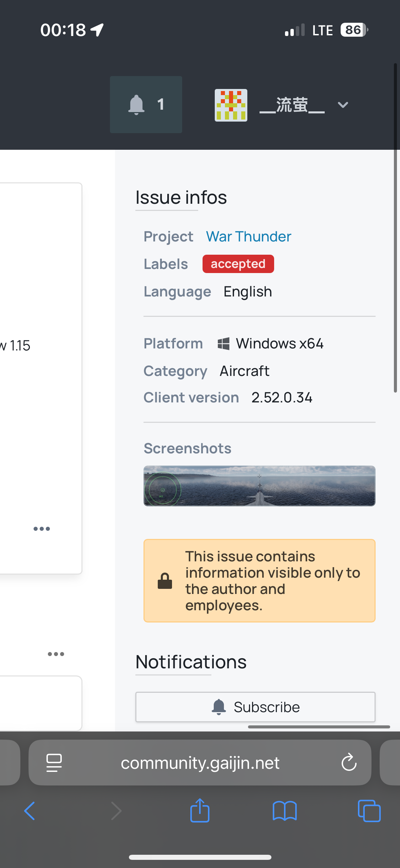The width and height of the screenshot is (400, 868).
Task: Tap the red accepted label
Action: [x=238, y=264]
